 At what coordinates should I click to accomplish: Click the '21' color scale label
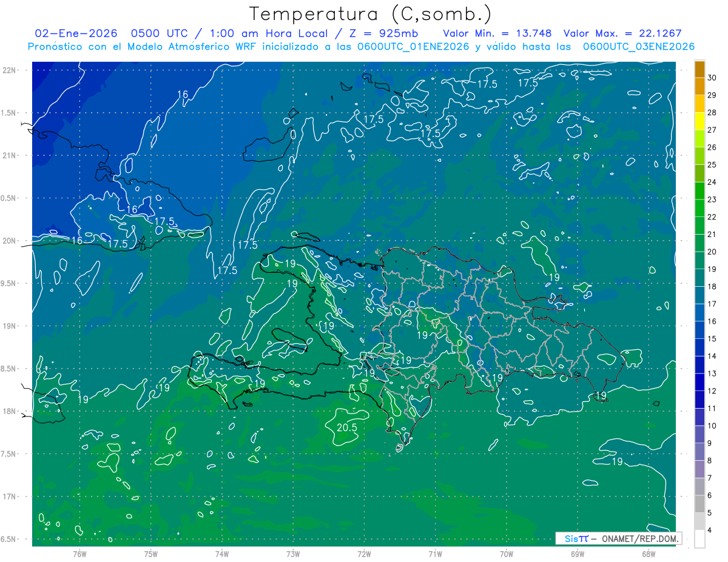click(x=712, y=234)
